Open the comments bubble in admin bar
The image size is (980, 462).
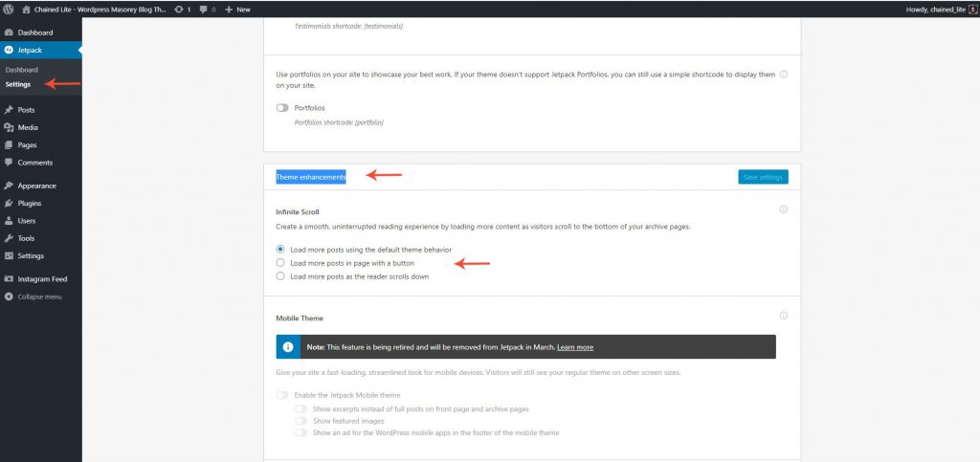tap(208, 9)
